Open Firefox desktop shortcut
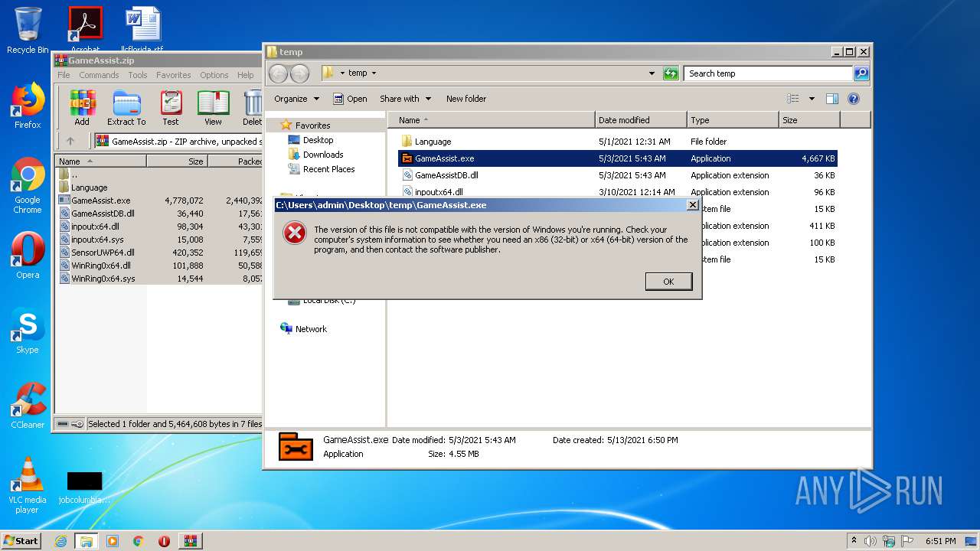 pyautogui.click(x=28, y=106)
